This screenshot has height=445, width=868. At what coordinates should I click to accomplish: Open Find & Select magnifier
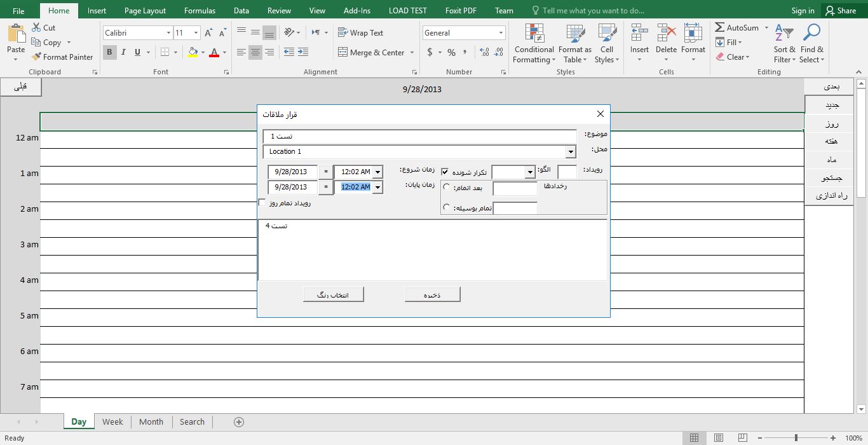812,43
